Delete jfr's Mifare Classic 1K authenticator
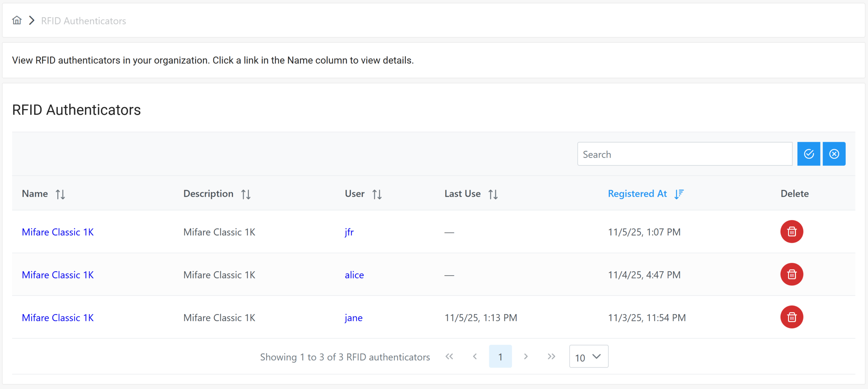This screenshot has width=868, height=389. (791, 232)
